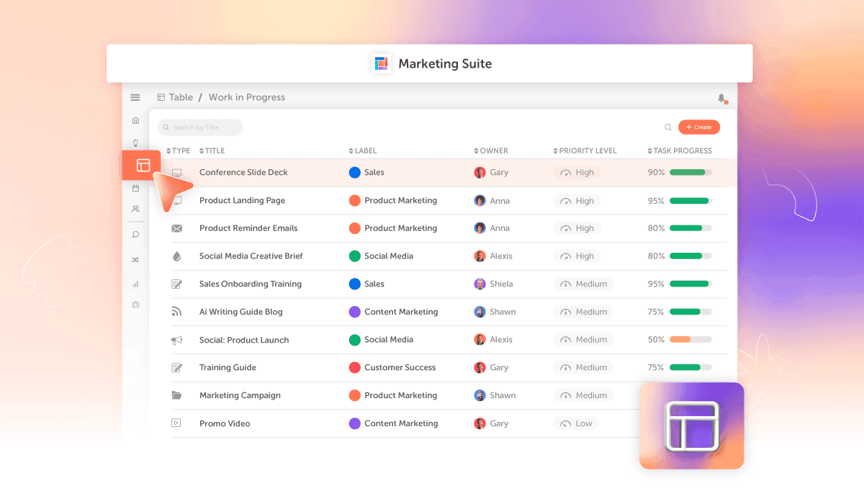This screenshot has height=504, width=864.
Task: Click the notification bell icon
Action: click(721, 98)
